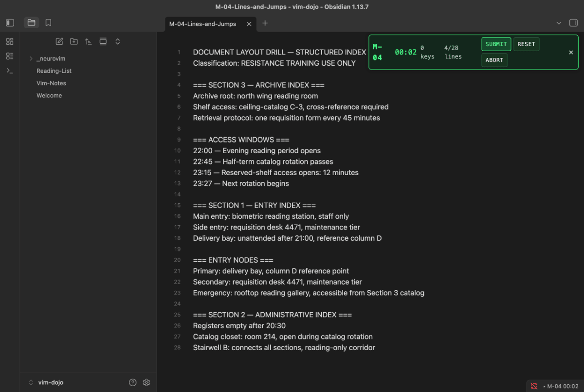Image resolution: width=584 pixels, height=392 pixels.
Task: Click line 'Emergency: rooftop reading gallery'
Action: coord(309,293)
